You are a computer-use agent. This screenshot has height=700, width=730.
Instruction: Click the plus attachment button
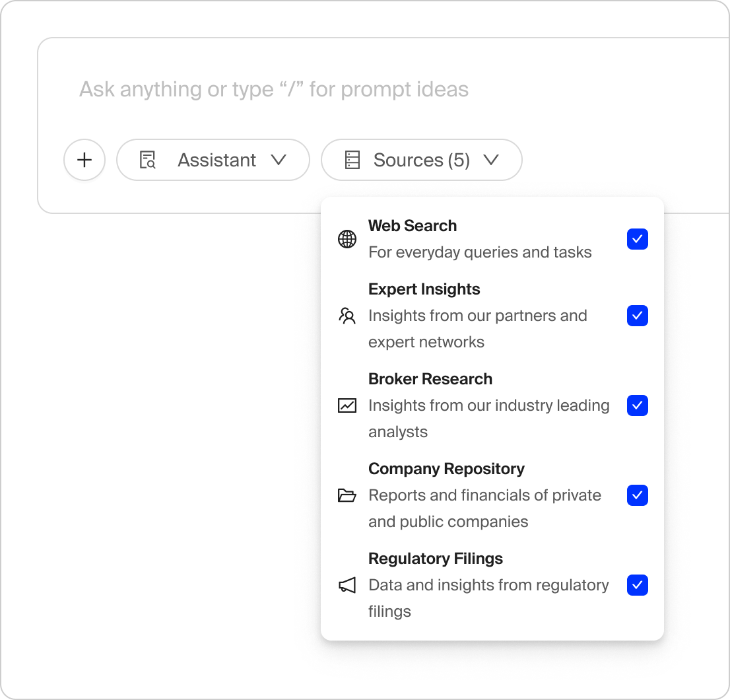[84, 160]
